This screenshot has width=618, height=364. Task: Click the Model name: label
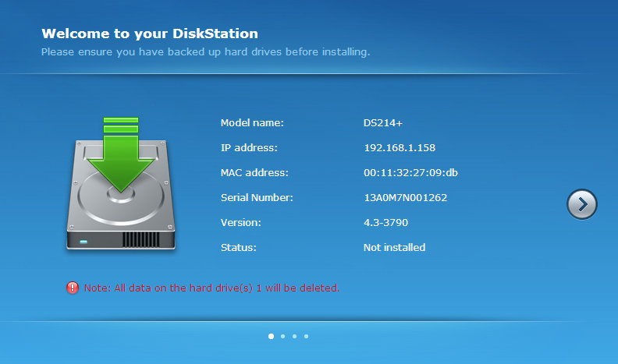252,123
